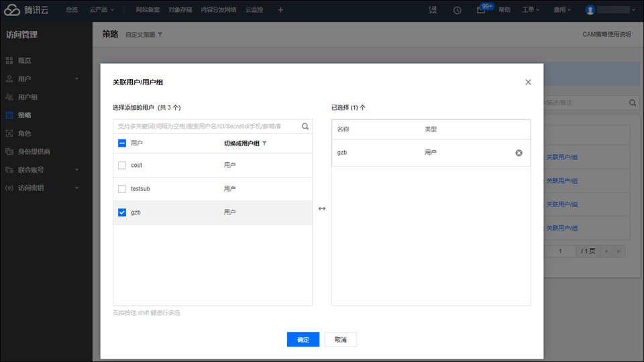Click the 确定 confirm button

point(303,339)
